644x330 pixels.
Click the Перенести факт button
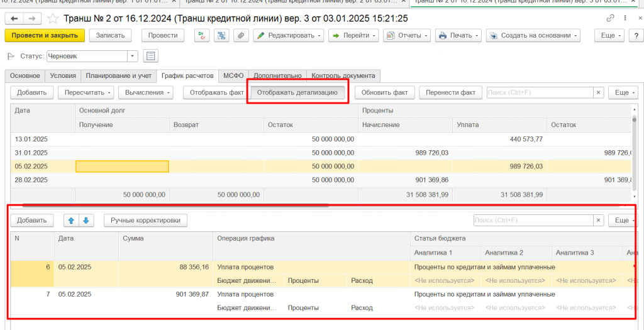(450, 92)
